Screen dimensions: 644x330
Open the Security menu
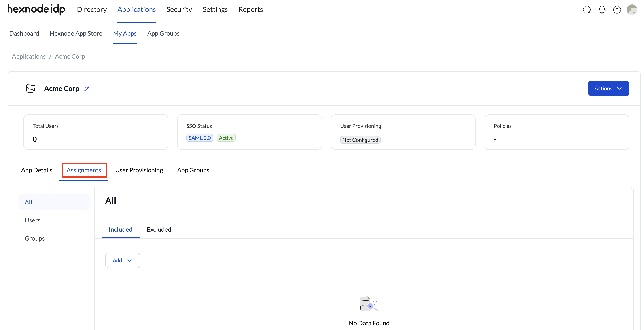point(179,9)
